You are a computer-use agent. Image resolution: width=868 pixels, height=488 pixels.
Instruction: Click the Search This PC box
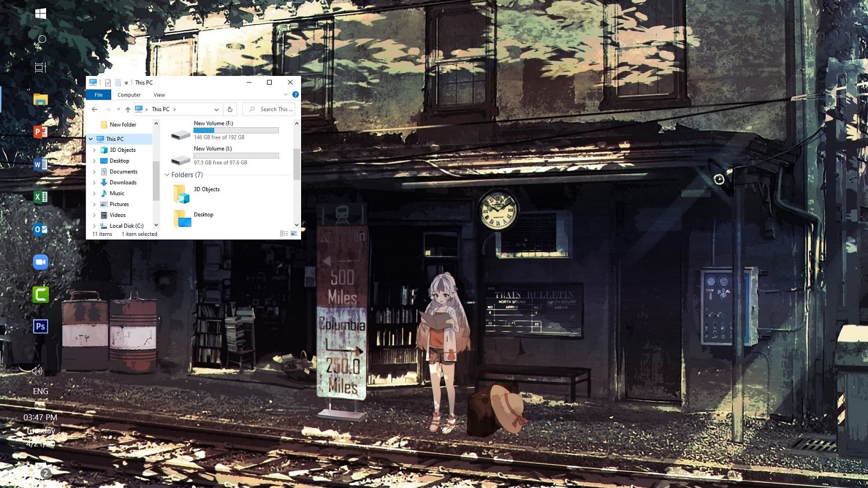(269, 110)
